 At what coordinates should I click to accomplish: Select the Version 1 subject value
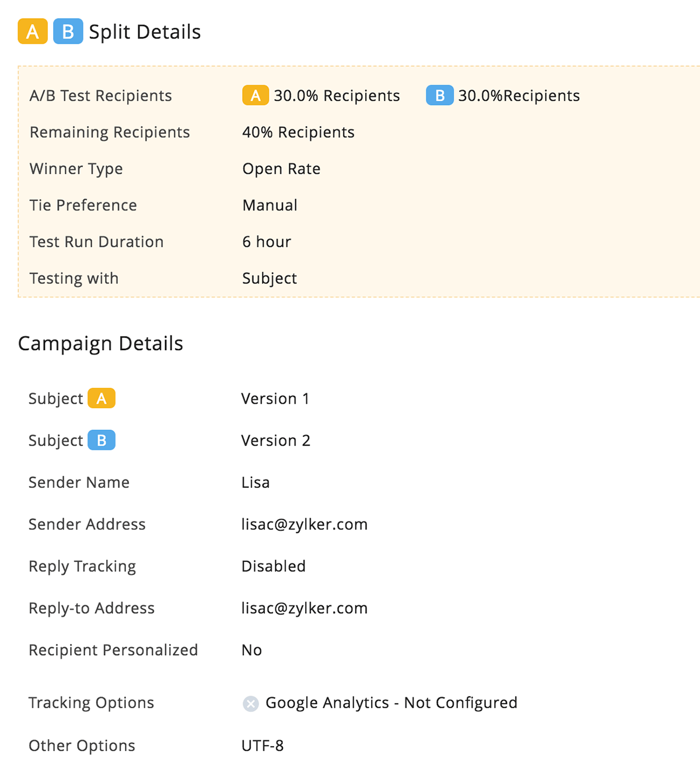275,399
